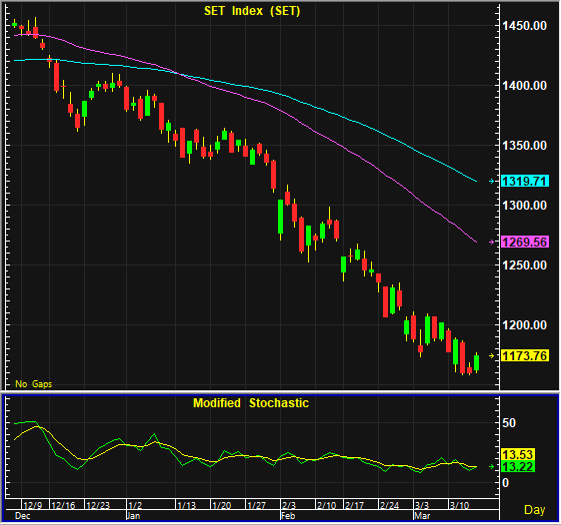Select the Modified Stochastic panel title

[x=251, y=403]
